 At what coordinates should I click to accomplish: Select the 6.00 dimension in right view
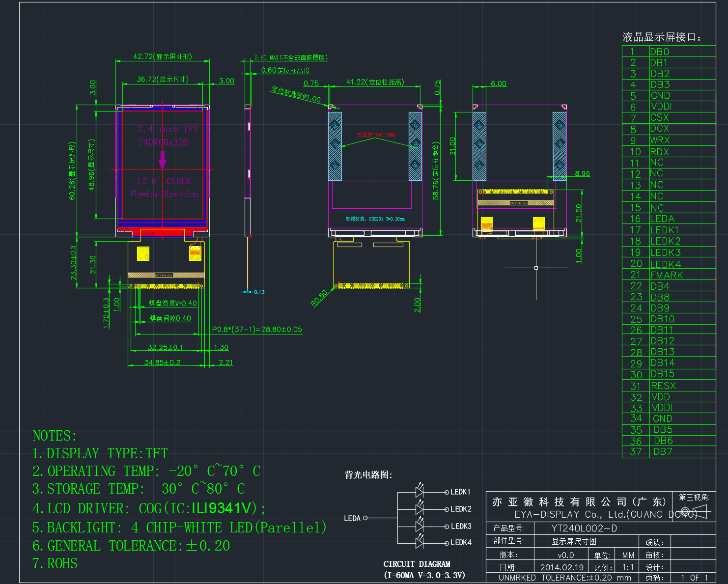click(x=499, y=83)
